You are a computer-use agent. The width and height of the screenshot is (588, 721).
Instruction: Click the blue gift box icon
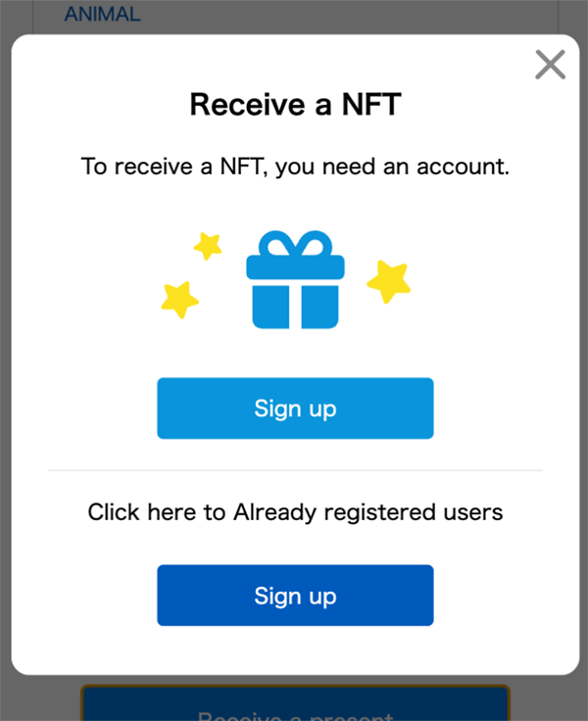pyautogui.click(x=295, y=279)
